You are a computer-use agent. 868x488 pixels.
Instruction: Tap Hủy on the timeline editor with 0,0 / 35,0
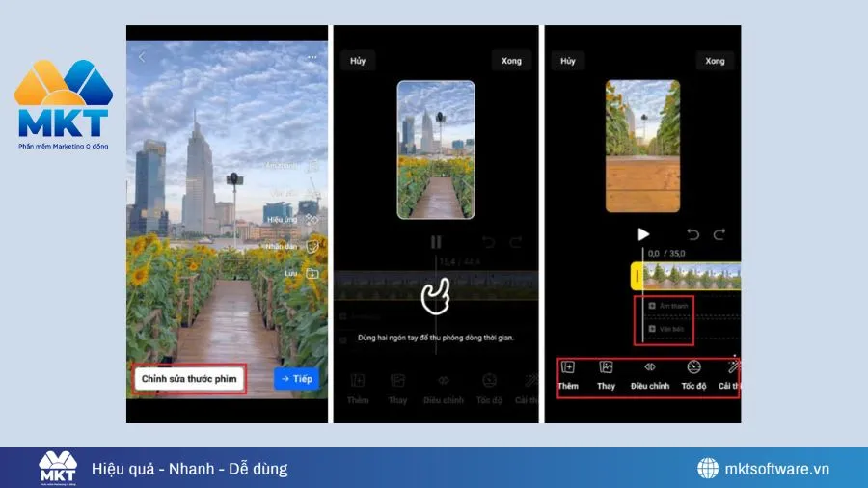coord(567,61)
